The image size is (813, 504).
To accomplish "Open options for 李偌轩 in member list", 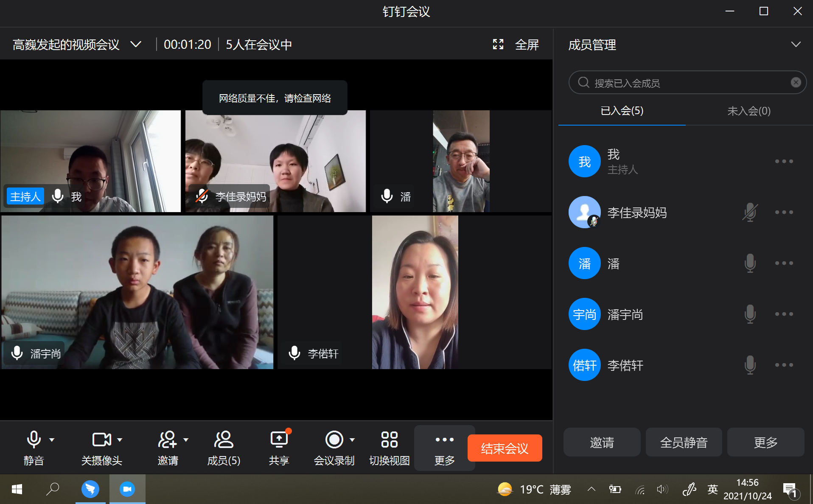I will (x=784, y=365).
